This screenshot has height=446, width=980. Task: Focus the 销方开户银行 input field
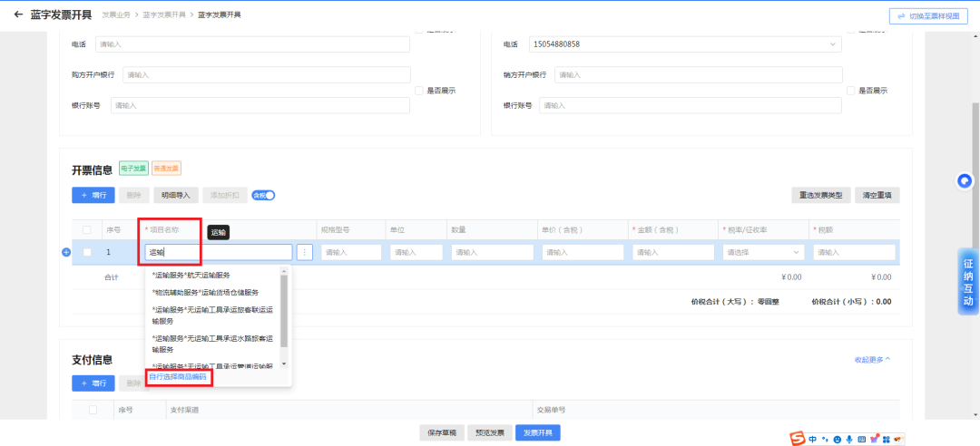pos(699,75)
